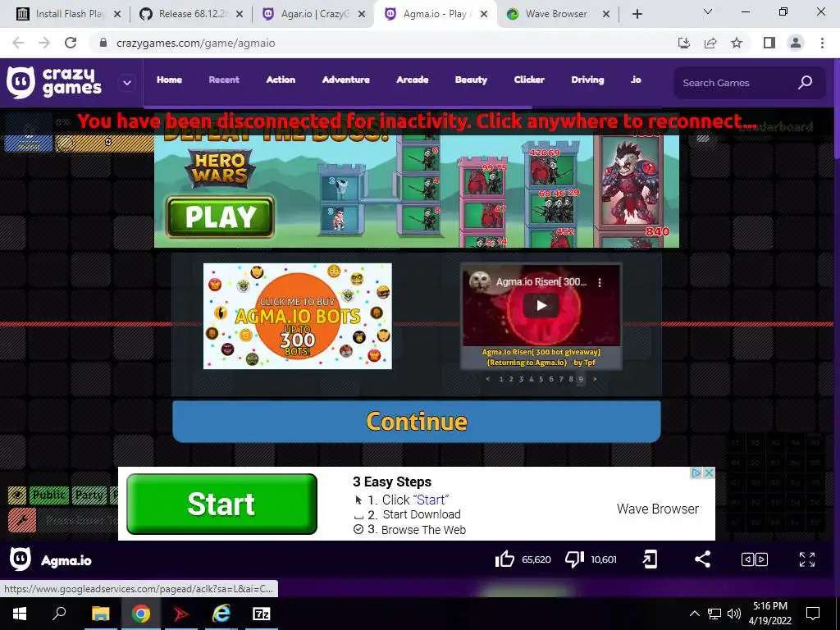The height and width of the screenshot is (630, 840).
Task: Click the share icon in game bar
Action: click(702, 559)
